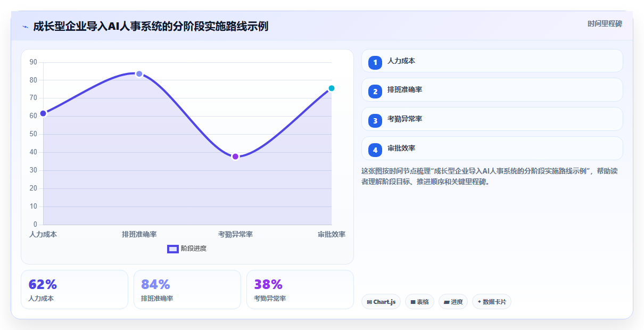Screen dimensions: 644x330
Task: Click the 考勤异常率 lowest data point
Action: click(235, 156)
